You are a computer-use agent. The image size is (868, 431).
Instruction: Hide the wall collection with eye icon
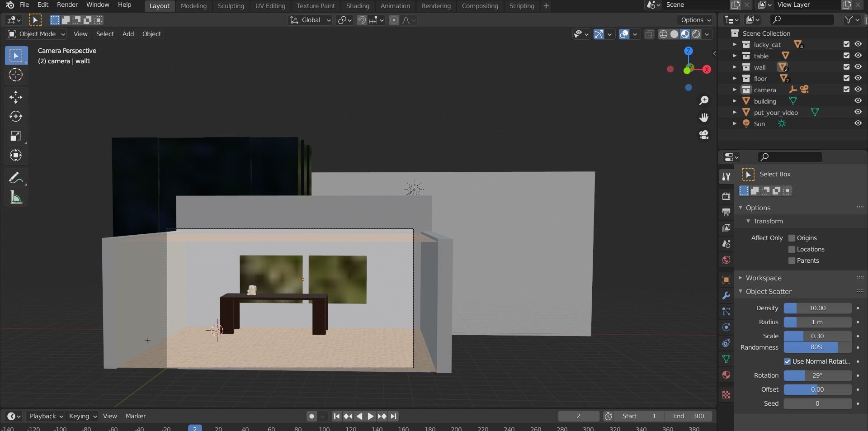[x=858, y=67]
